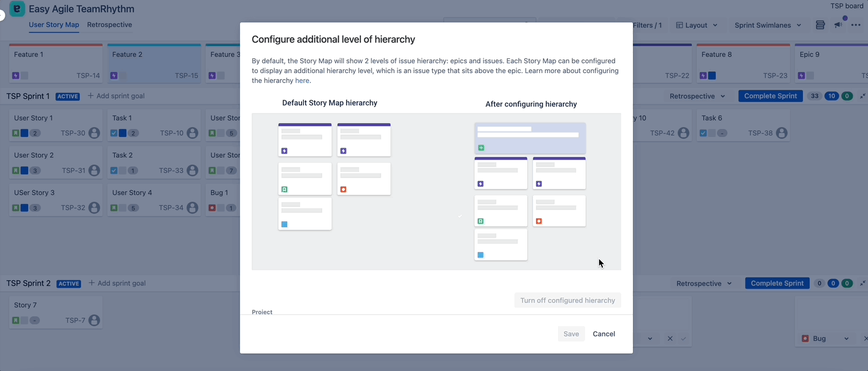Click the checkbox icon on Task 6 card

[703, 133]
